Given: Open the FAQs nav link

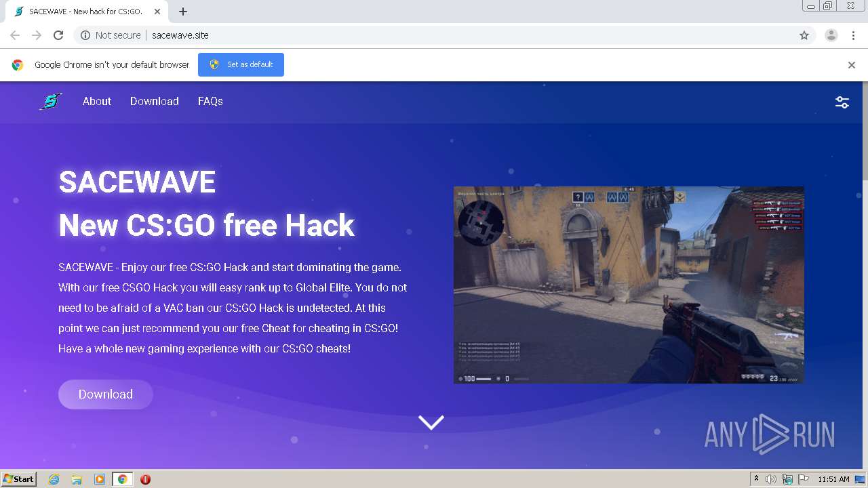Looking at the screenshot, I should (x=210, y=101).
